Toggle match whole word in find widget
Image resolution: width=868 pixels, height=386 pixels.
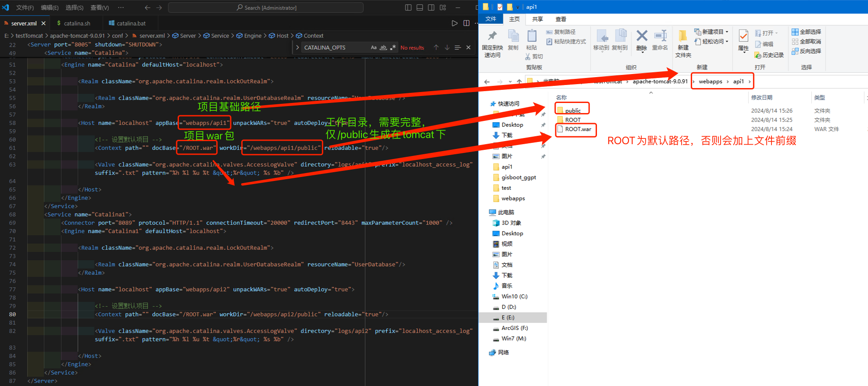coord(383,47)
